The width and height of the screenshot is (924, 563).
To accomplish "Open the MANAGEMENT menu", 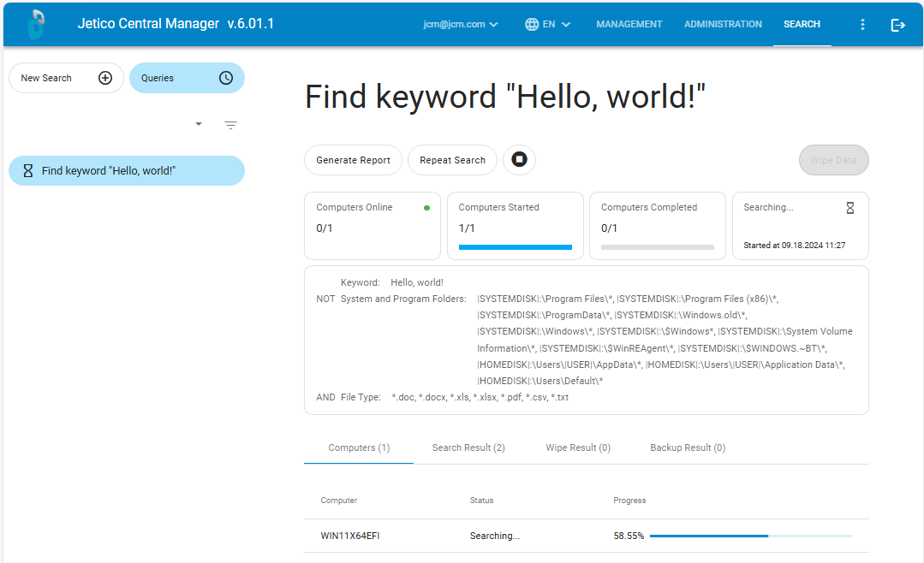I will pyautogui.click(x=629, y=24).
